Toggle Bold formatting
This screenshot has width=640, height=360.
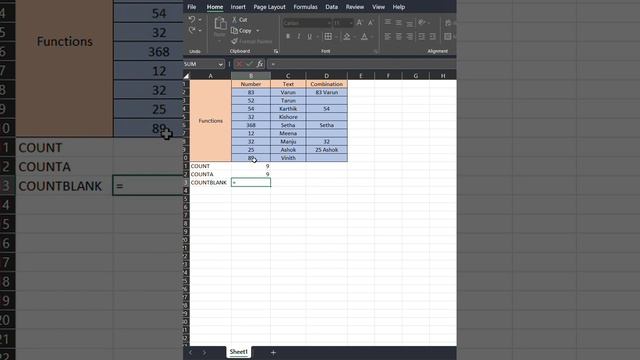(288, 37)
